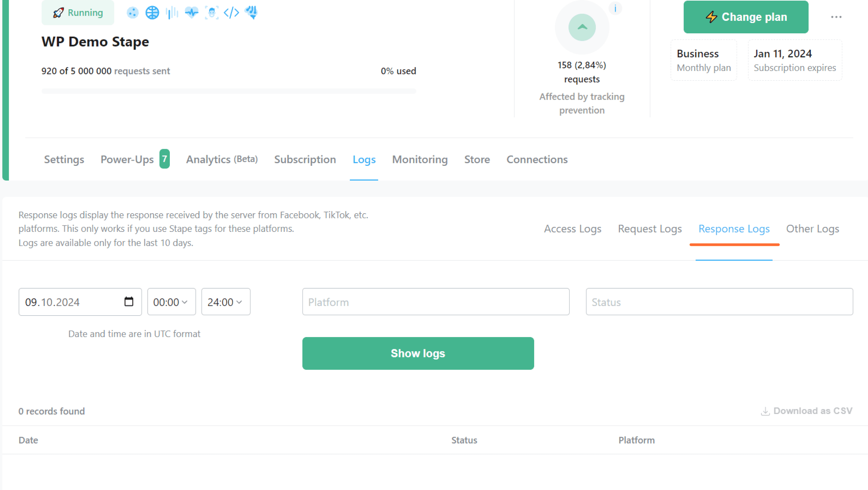
Task: Click the Jan 11, 2024 subscription expires card
Action: pos(795,60)
